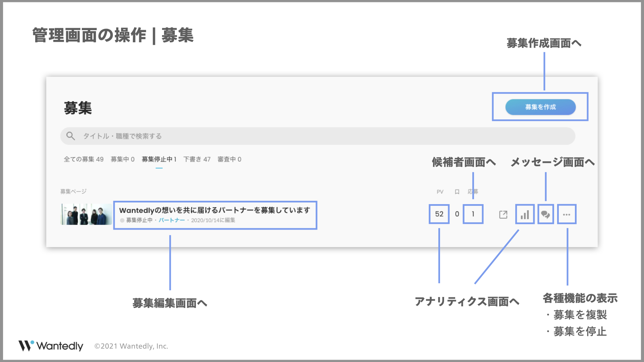
Task: Click the magnifying glass search icon
Action: click(x=70, y=136)
